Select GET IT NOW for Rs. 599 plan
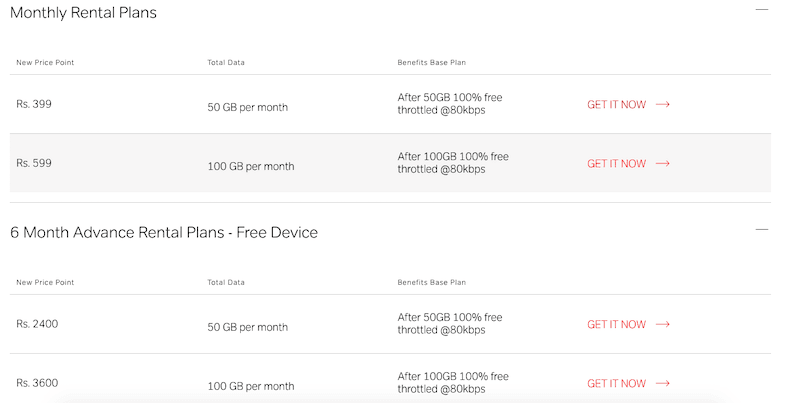 click(x=616, y=164)
